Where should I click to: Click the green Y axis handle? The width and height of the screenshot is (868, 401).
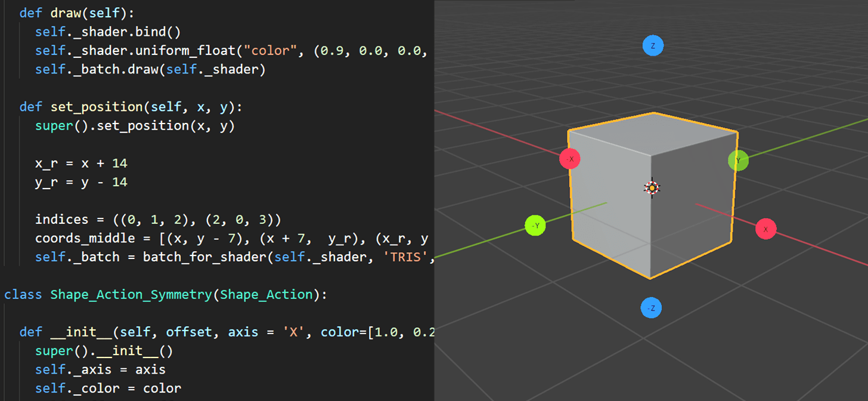(x=737, y=161)
